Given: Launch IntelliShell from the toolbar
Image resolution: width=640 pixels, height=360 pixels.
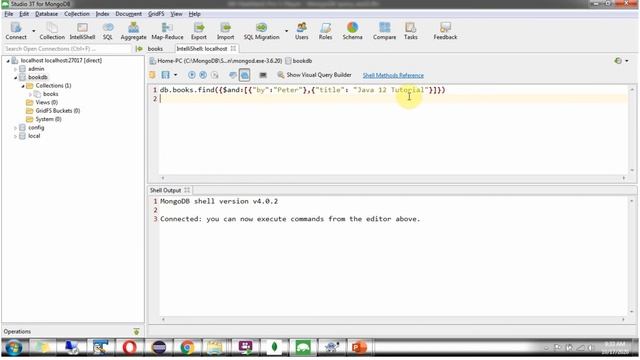Looking at the screenshot, I should tap(82, 31).
